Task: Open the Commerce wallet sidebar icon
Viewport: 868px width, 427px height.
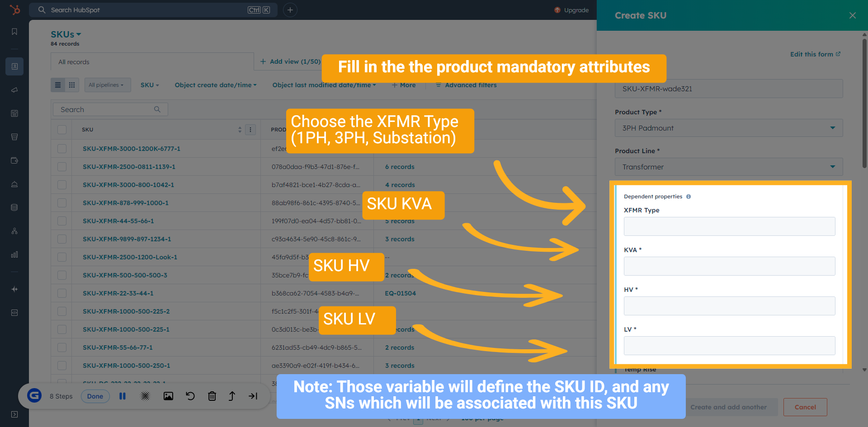Action: point(14,160)
